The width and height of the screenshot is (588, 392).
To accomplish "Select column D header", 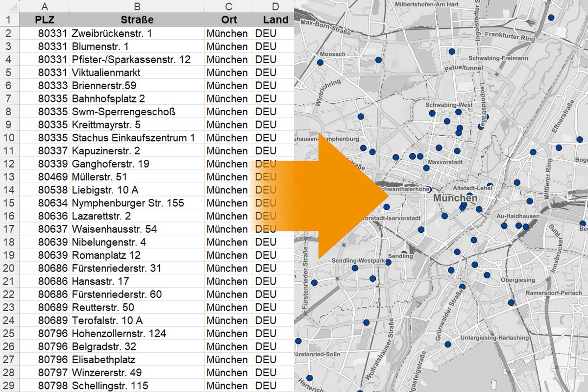I will point(275,6).
